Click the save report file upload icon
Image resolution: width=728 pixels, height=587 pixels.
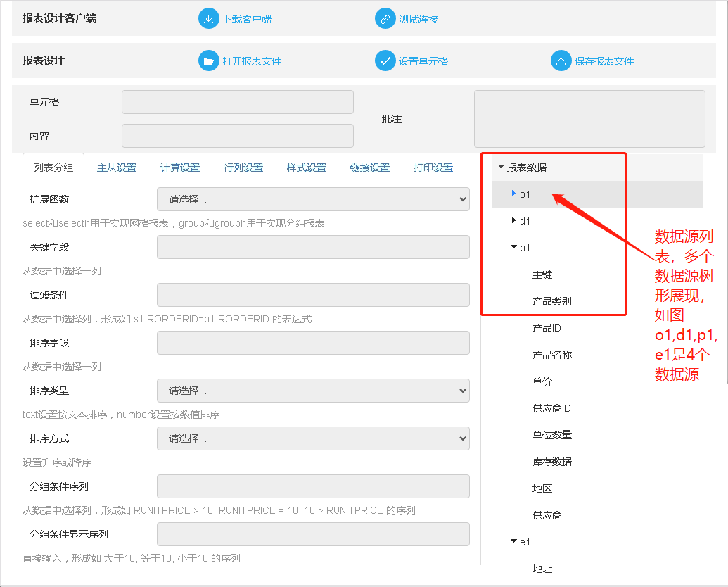[561, 61]
